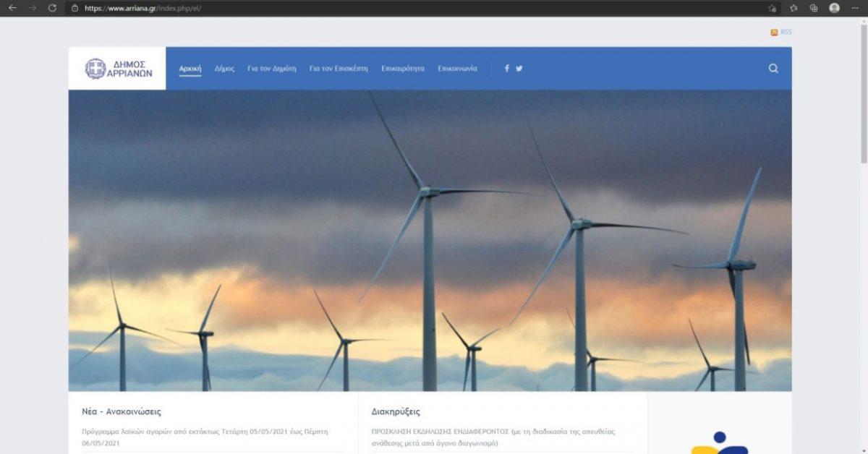
Task: Reload the page with refresh button
Action: (x=52, y=8)
